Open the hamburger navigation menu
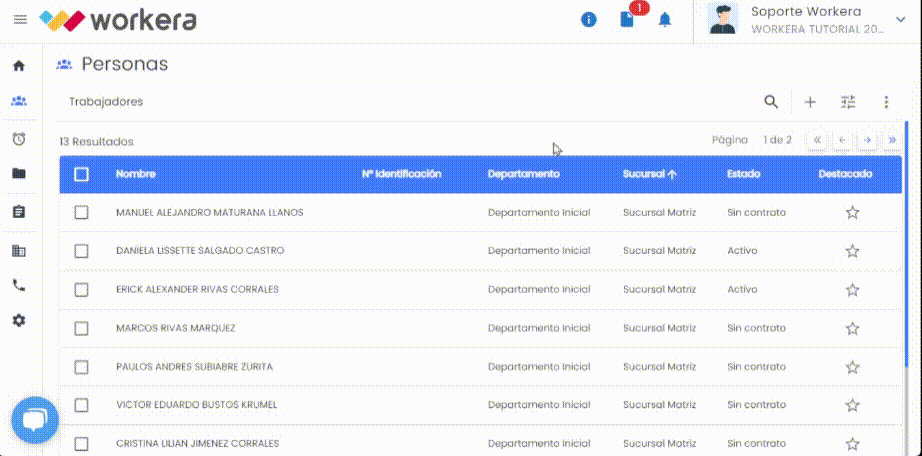This screenshot has width=922, height=456. pos(20,20)
